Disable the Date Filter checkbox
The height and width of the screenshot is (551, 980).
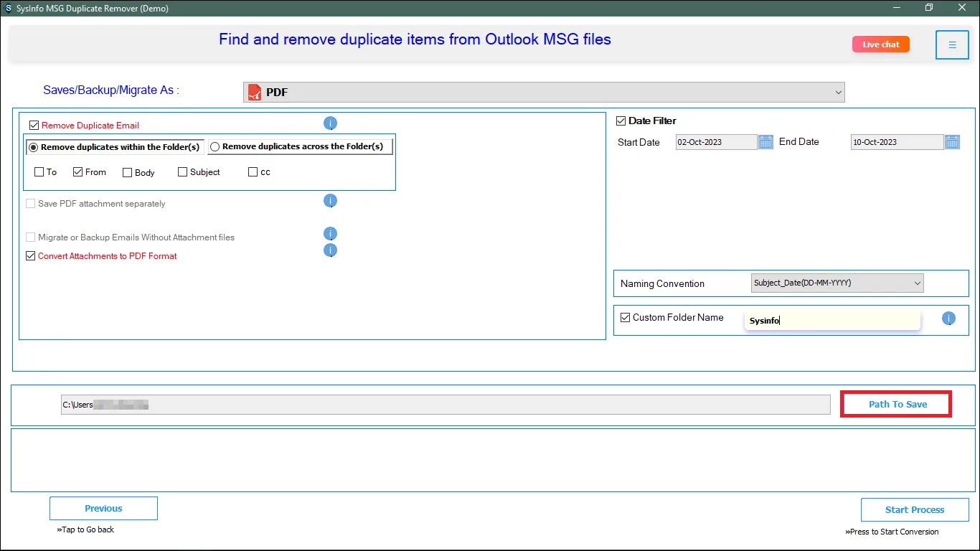[621, 121]
